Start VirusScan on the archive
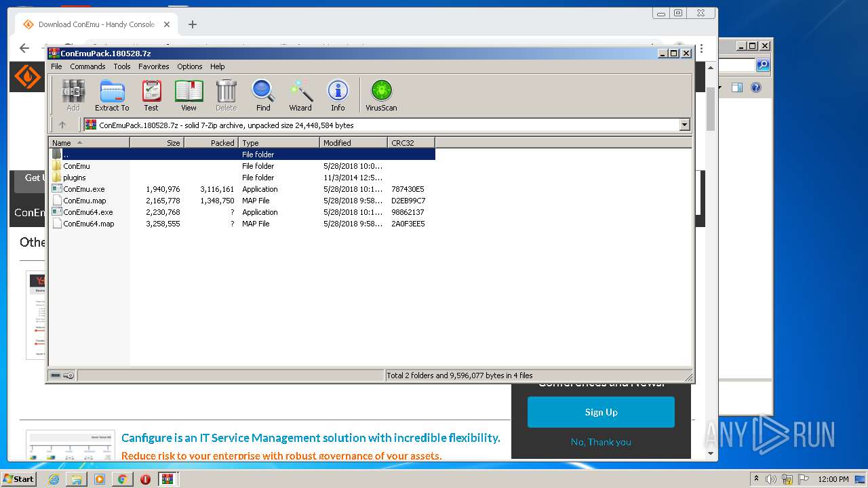This screenshot has height=488, width=868. click(x=381, y=96)
